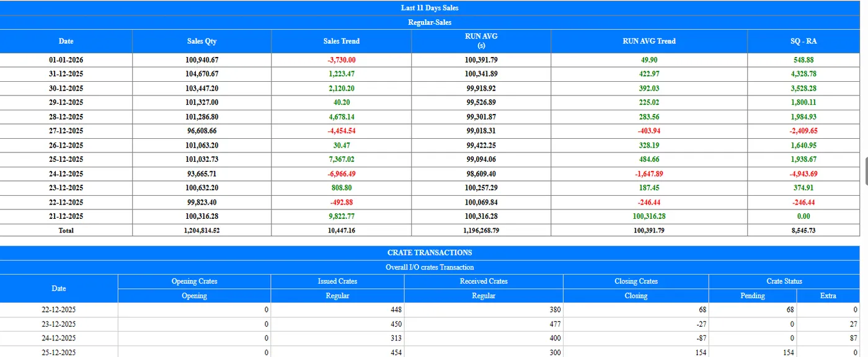Click the 31-12-2025 date cell
868x357 pixels.
click(66, 74)
